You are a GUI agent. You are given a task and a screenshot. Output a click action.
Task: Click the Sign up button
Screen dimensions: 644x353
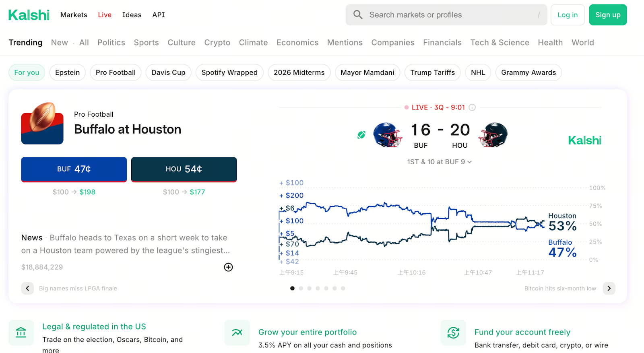click(608, 15)
